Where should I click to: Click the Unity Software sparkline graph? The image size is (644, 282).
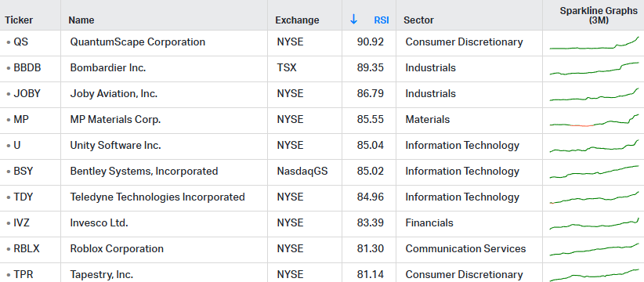[x=594, y=146]
